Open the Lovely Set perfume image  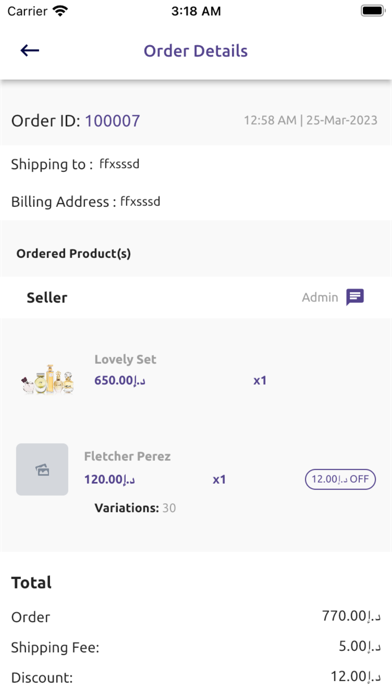coord(48,379)
